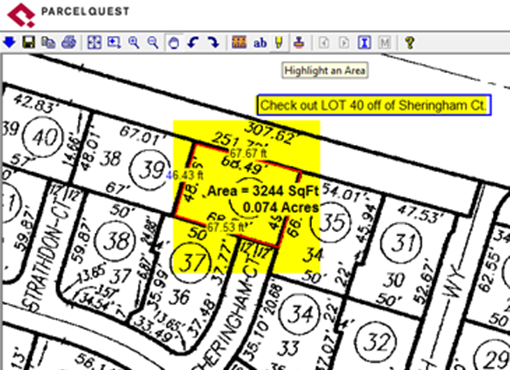Choose the 'ab' text annotation tool
Screen dimensions: 510x370
[x=260, y=43]
